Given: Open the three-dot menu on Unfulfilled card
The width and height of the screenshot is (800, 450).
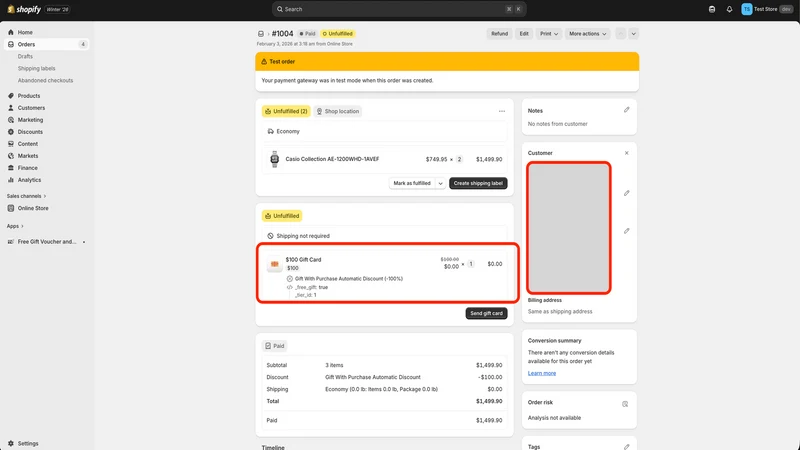Looking at the screenshot, I should (502, 111).
